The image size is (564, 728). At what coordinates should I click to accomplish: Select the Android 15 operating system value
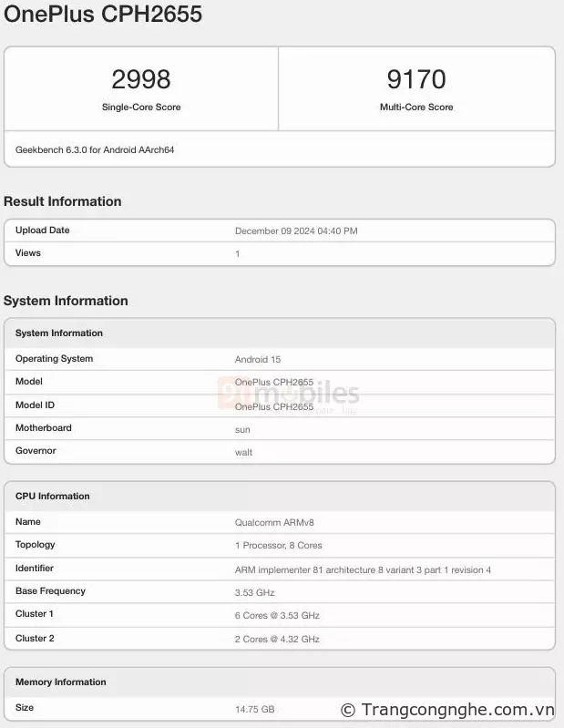point(258,359)
